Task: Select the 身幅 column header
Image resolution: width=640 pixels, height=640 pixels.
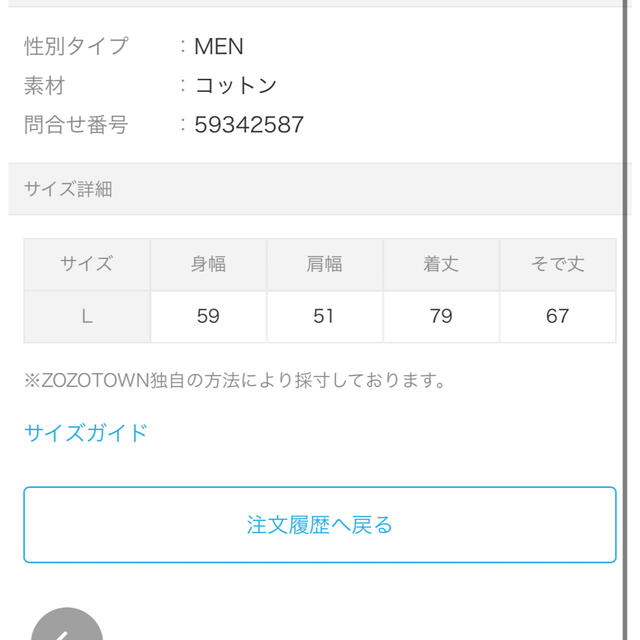Action: coord(208,264)
